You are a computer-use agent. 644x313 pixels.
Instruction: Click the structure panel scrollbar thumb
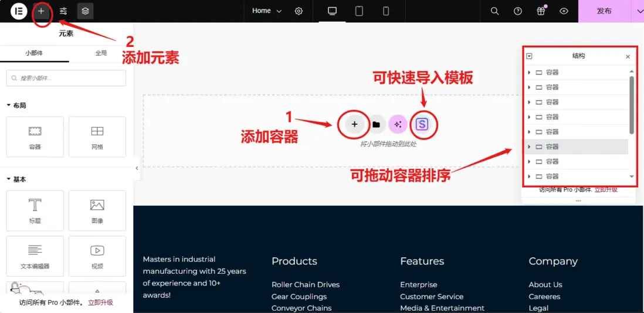click(632, 105)
